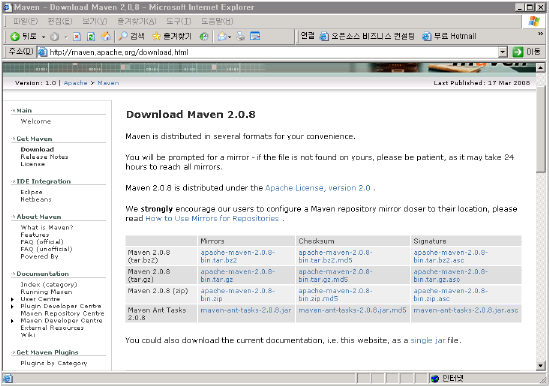Open the 편집(E) menu
This screenshot has height=386, width=549.
(60, 21)
